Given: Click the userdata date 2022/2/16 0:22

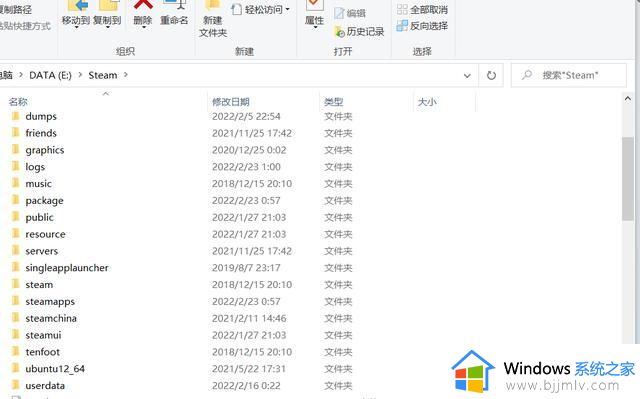Looking at the screenshot, I should (x=246, y=385).
